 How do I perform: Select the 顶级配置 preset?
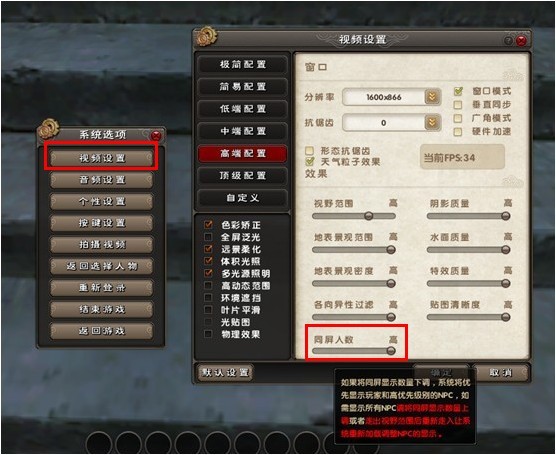click(243, 175)
